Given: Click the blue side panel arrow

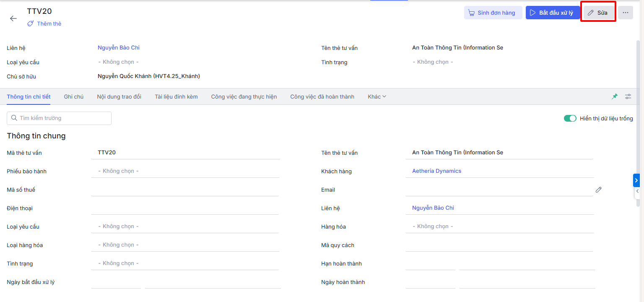Looking at the screenshot, I should (x=636, y=180).
